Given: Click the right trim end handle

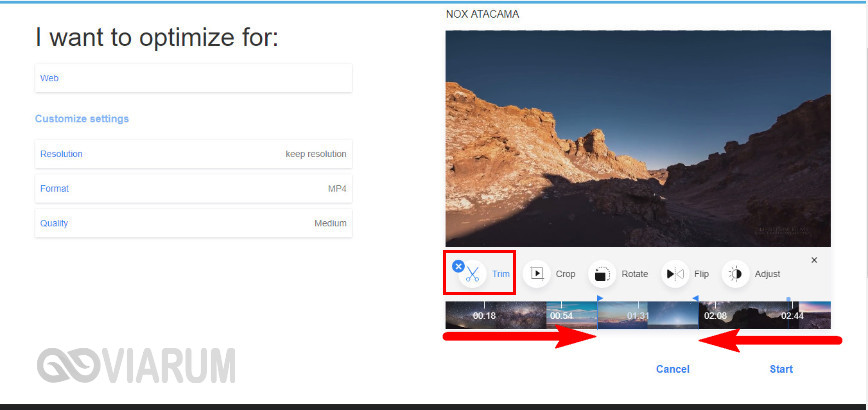Looking at the screenshot, I should tap(696, 298).
